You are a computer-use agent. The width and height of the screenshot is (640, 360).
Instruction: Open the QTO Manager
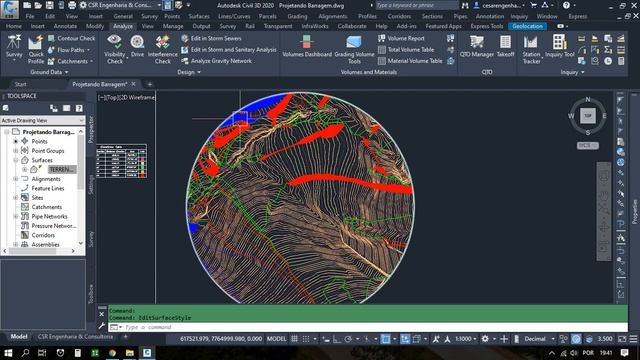pyautogui.click(x=477, y=46)
